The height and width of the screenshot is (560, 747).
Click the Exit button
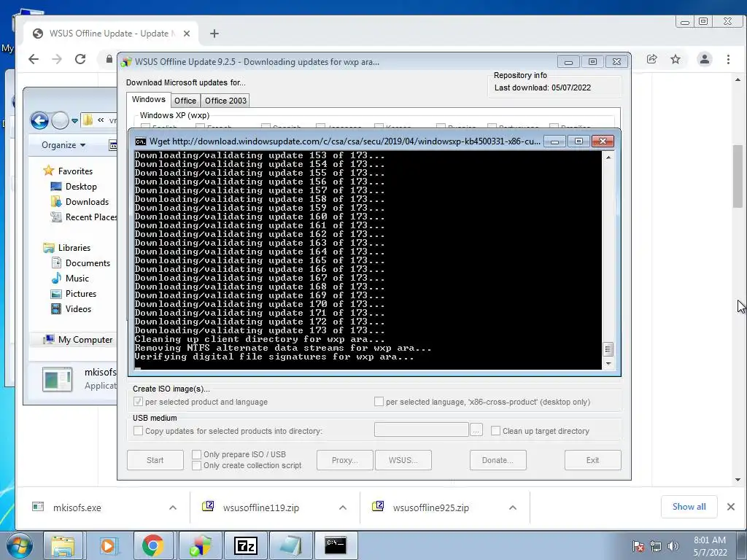pyautogui.click(x=592, y=460)
